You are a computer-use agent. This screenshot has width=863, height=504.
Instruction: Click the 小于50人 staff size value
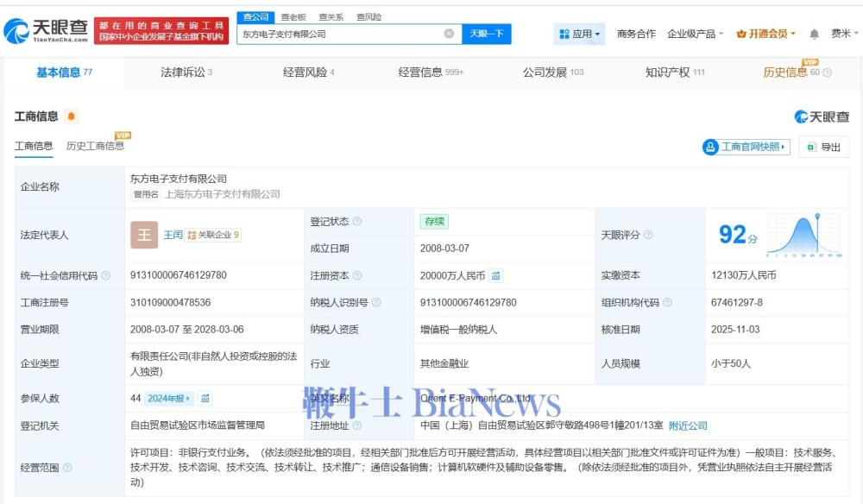click(731, 363)
